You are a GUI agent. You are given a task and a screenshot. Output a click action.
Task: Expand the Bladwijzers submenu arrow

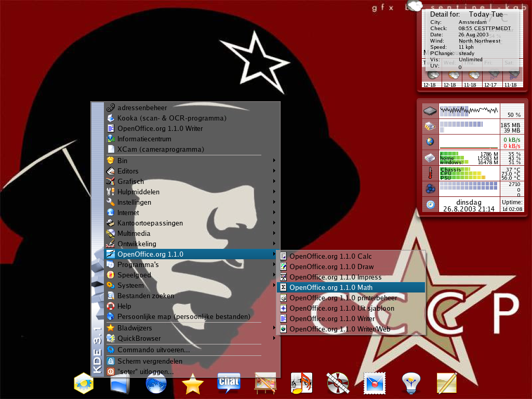(274, 328)
